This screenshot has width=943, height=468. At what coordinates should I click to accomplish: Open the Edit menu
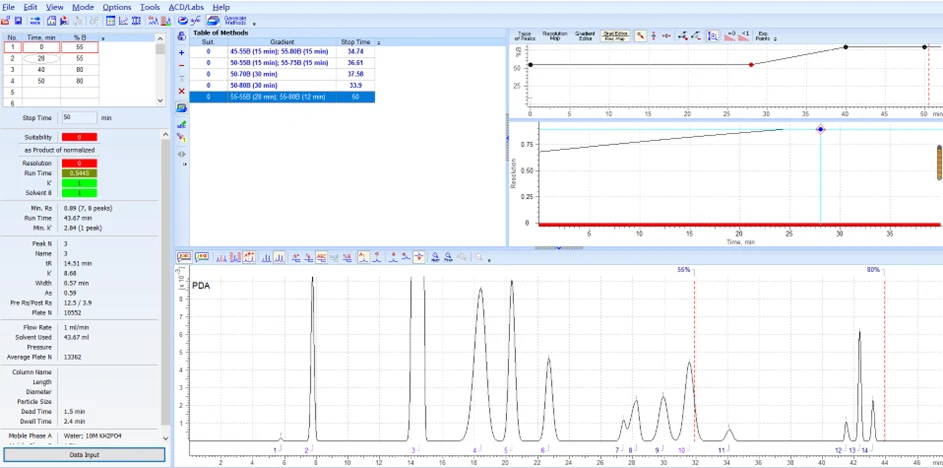(x=30, y=7)
